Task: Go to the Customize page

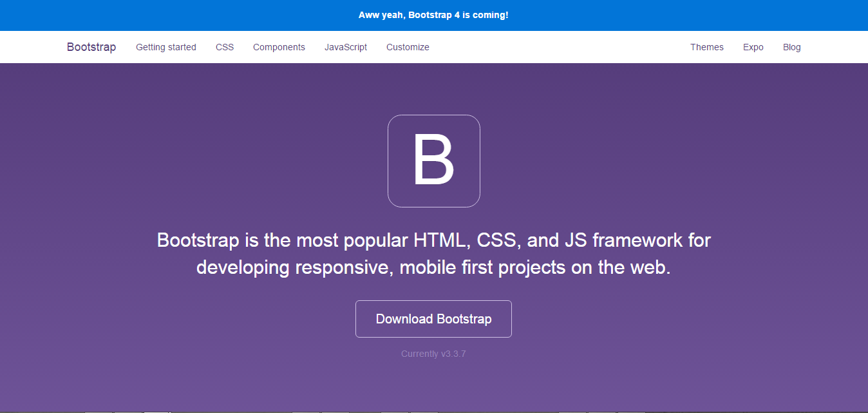Action: (x=408, y=47)
